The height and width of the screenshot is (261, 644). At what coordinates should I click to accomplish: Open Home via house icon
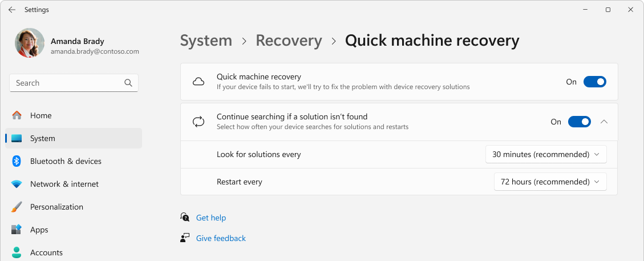tap(17, 115)
